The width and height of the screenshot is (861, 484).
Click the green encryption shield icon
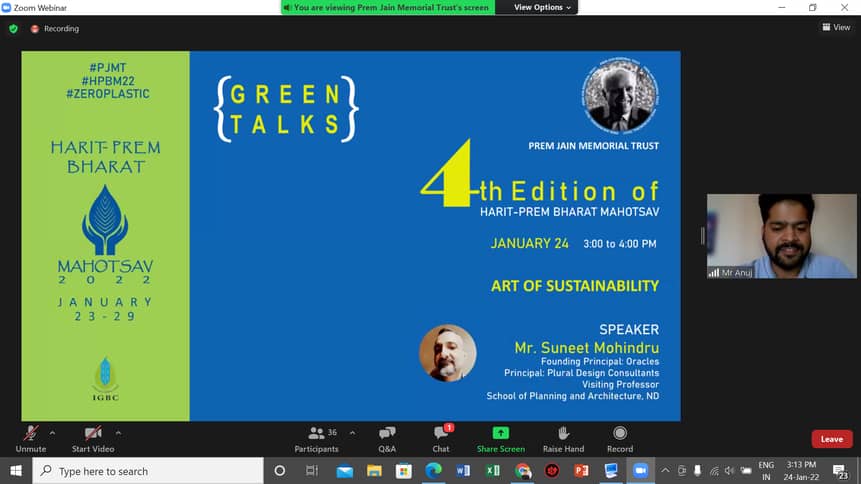click(x=13, y=29)
